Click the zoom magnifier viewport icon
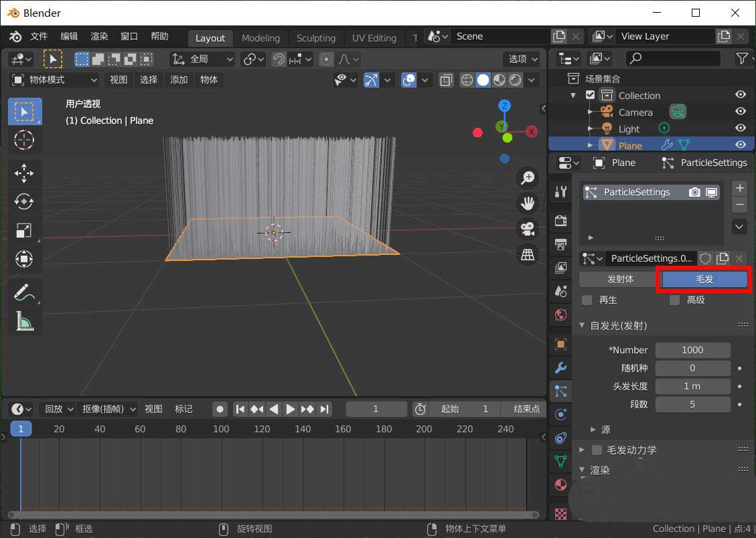This screenshot has width=756, height=538. point(528,177)
